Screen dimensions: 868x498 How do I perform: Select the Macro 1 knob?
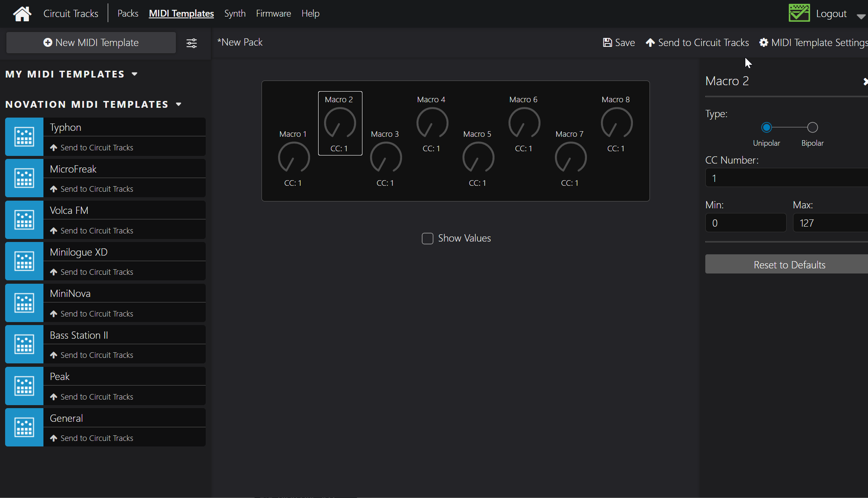tap(293, 158)
